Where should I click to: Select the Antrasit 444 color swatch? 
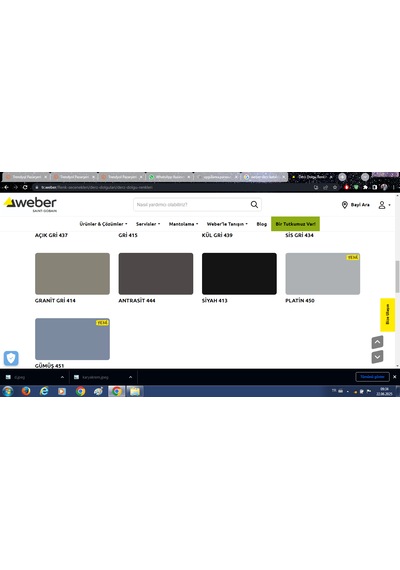pyautogui.click(x=156, y=274)
